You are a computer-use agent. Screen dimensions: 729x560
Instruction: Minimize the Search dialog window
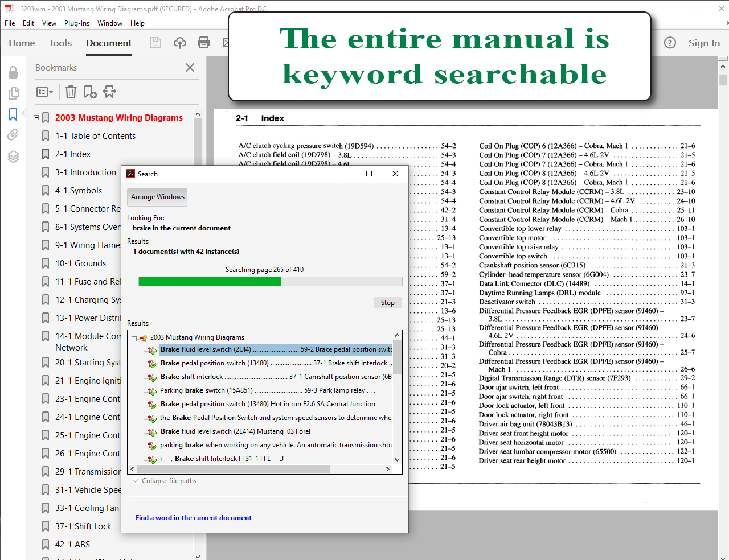tap(343, 174)
